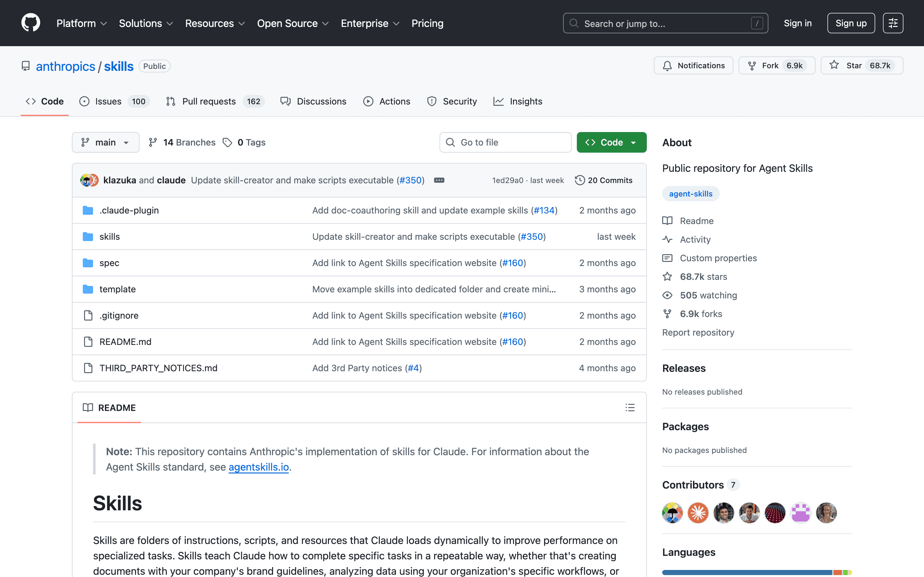Open the Pricing menu item
924x577 pixels.
427,23
